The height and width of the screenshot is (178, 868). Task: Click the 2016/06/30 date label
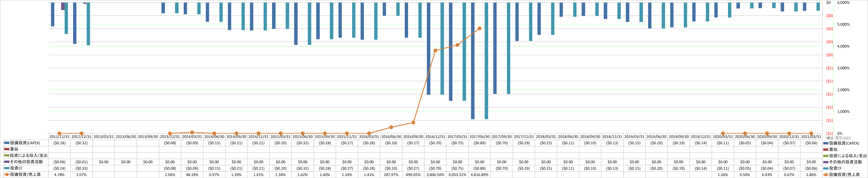point(391,137)
